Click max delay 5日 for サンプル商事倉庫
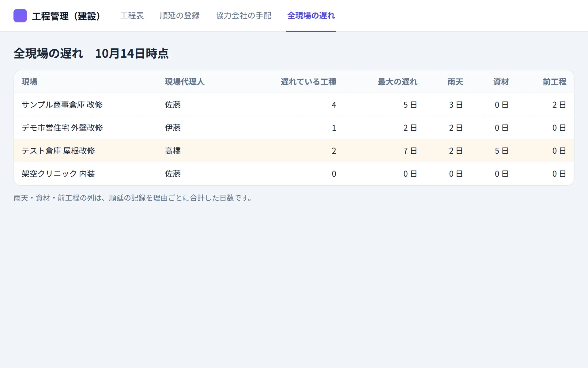The width and height of the screenshot is (588, 368). pos(410,105)
